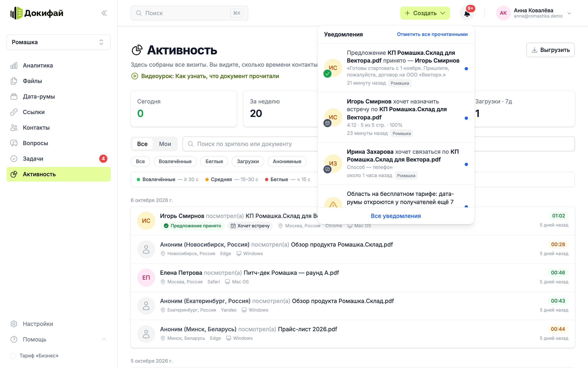Click the Помощь question mark icon
The height and width of the screenshot is (368, 588).
click(x=14, y=340)
